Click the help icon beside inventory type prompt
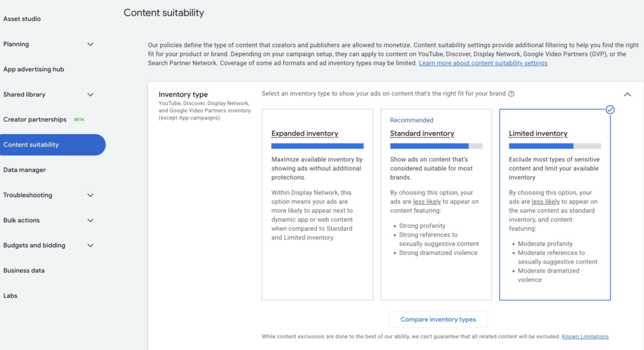 pos(511,94)
